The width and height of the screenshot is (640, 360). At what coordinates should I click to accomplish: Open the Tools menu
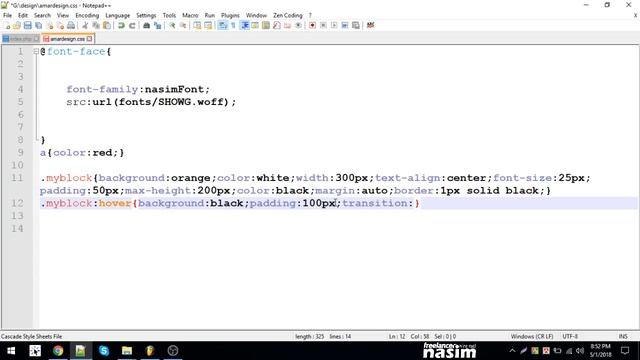(x=169, y=15)
